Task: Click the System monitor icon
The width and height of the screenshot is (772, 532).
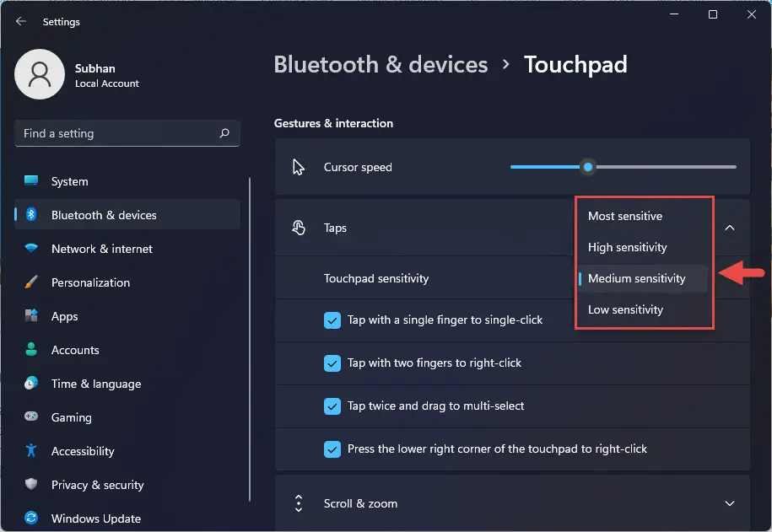Action: coord(31,180)
